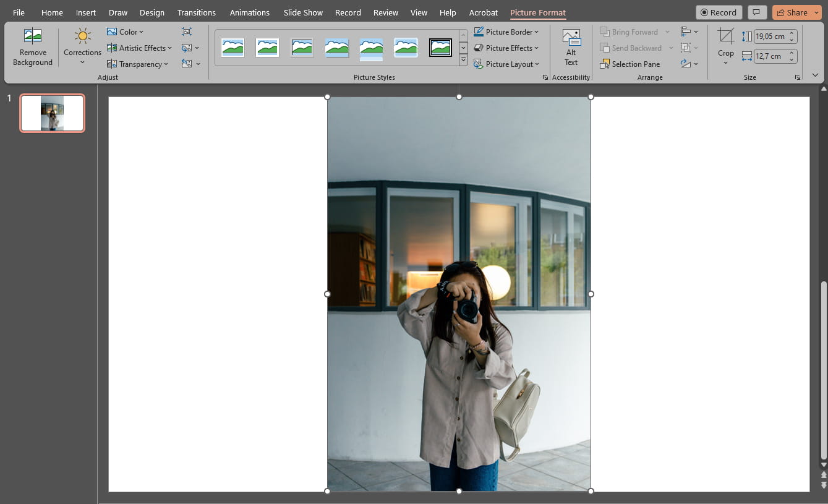Apply the third picture style in the gallery

(x=302, y=48)
